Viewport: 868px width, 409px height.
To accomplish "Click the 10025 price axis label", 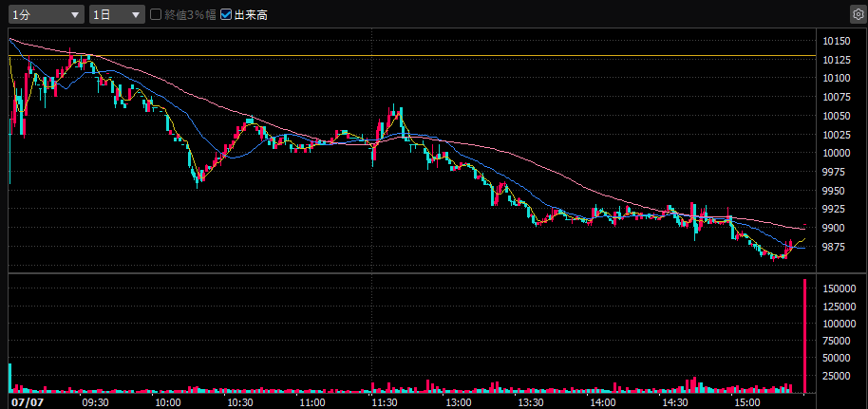I will point(837,135).
